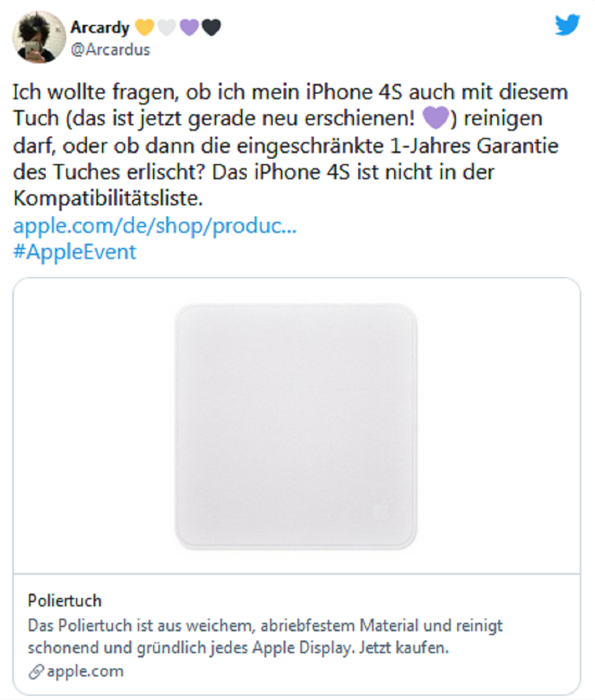Click the black heart emoji beside Arcardy
The width and height of the screenshot is (595, 700).
click(211, 27)
